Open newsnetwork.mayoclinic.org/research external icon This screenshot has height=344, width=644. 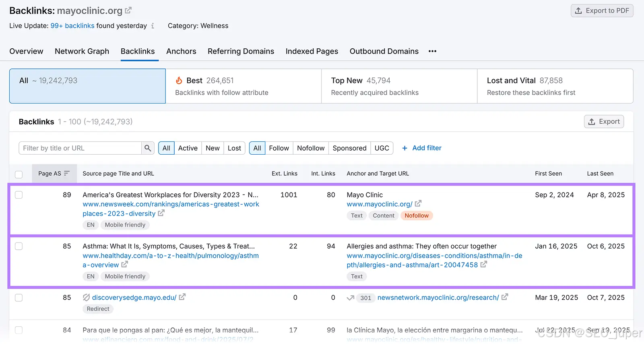pos(505,297)
